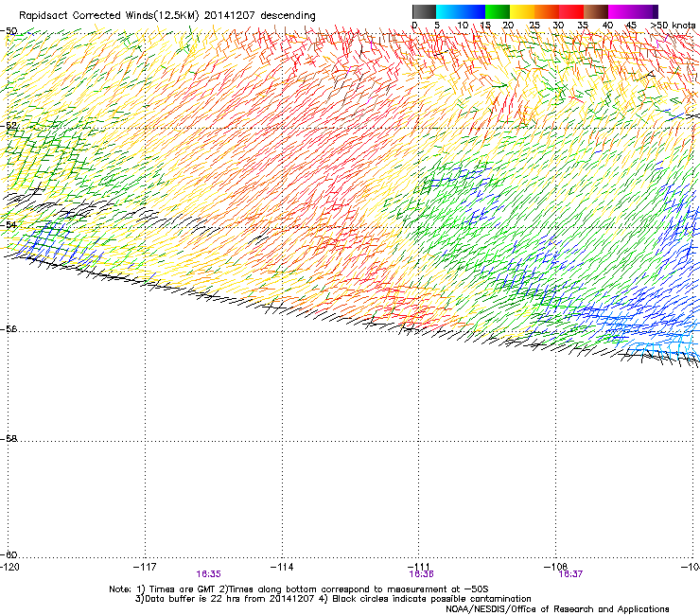Click the -114 longitude label

coord(282,567)
